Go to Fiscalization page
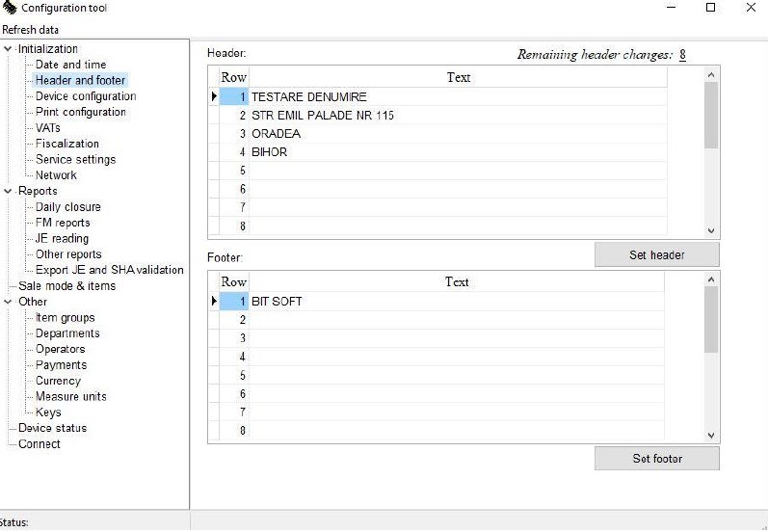Viewport: 768px width, 532px height. (67, 144)
